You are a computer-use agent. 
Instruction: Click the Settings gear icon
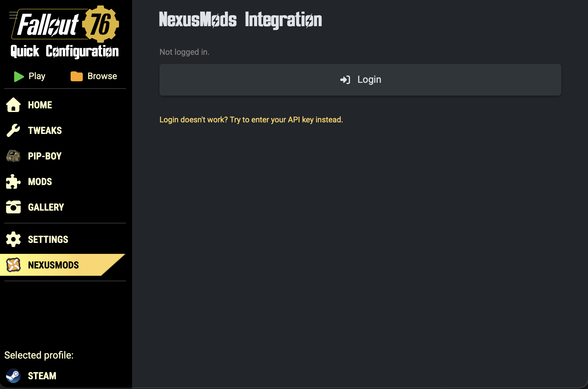pos(13,239)
